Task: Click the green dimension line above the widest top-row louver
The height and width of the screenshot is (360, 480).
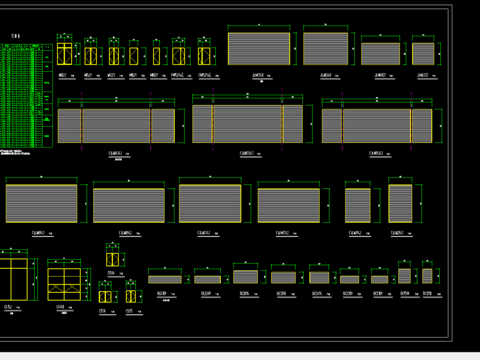Action: click(259, 26)
